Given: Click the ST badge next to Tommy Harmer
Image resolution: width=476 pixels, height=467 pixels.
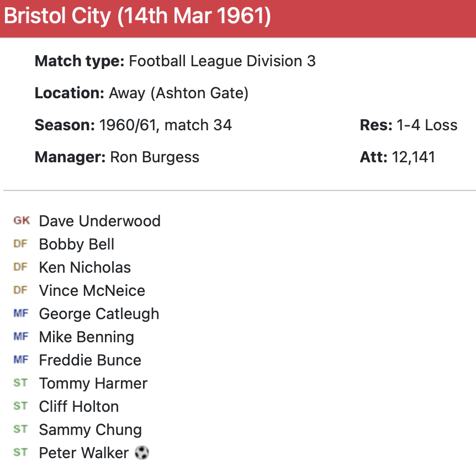Looking at the screenshot, I should 20,383.
